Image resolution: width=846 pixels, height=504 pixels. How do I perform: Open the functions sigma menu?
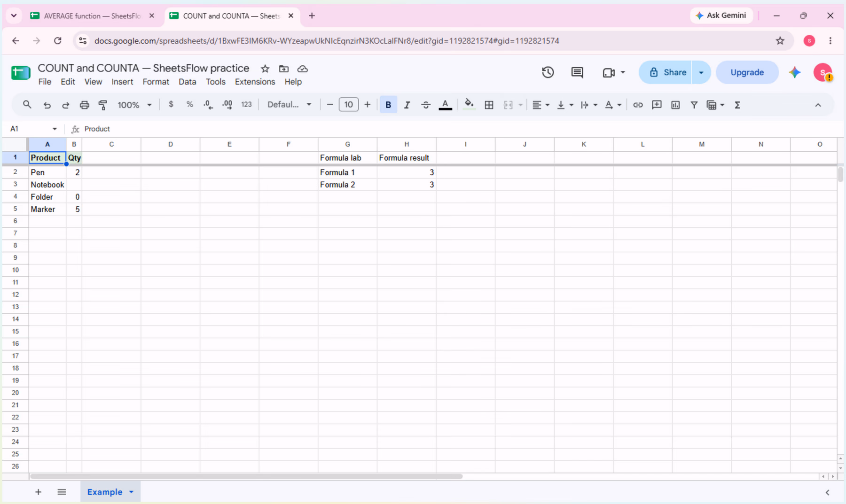(737, 105)
